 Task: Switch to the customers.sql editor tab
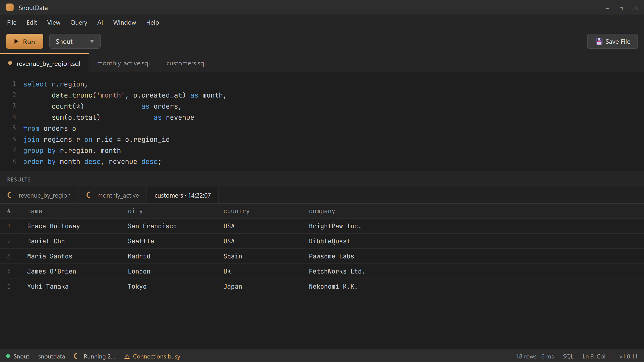186,63
